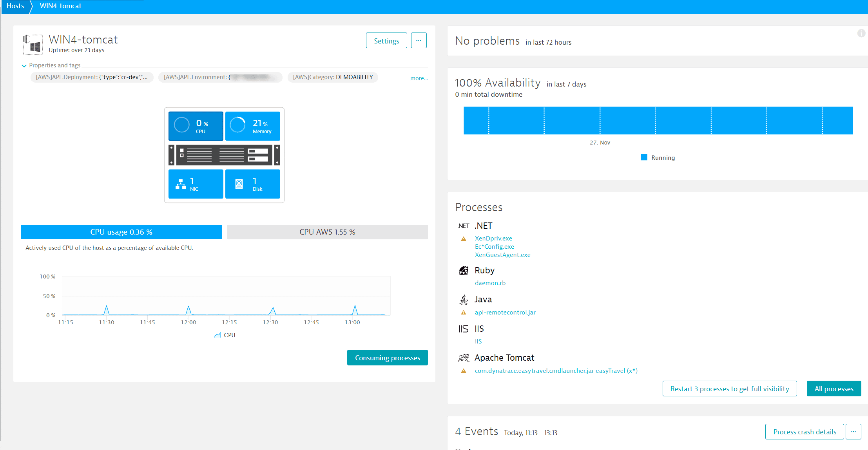Viewport: 868px width, 450px height.
Task: Switch to the CPU usage 0.36 % tab
Action: click(121, 232)
